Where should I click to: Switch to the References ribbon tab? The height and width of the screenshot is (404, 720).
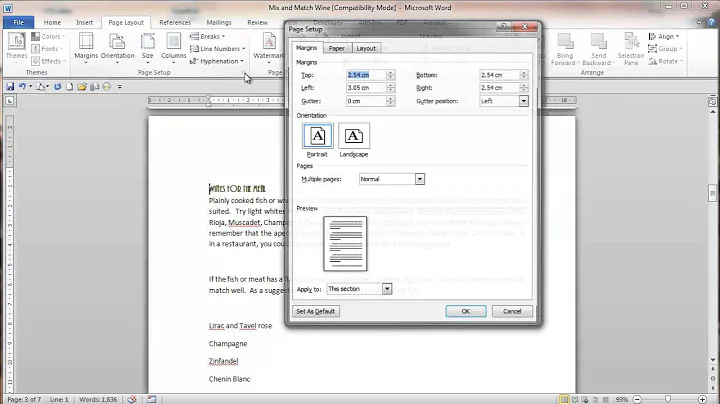(x=175, y=22)
